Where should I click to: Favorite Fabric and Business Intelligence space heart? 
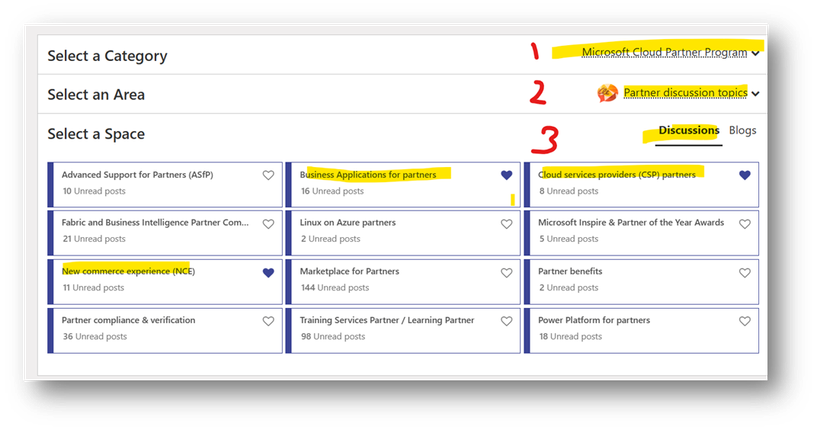click(x=268, y=224)
